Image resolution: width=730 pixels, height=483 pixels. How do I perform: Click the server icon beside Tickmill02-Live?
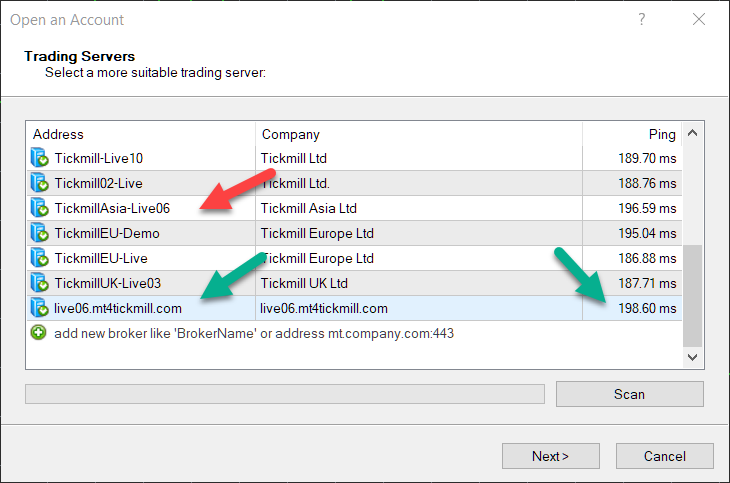point(40,183)
